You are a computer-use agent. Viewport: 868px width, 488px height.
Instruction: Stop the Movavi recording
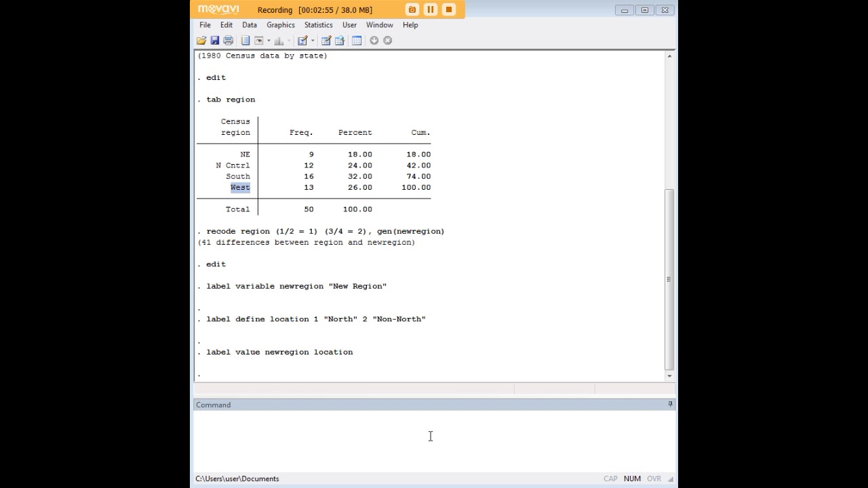pos(448,9)
